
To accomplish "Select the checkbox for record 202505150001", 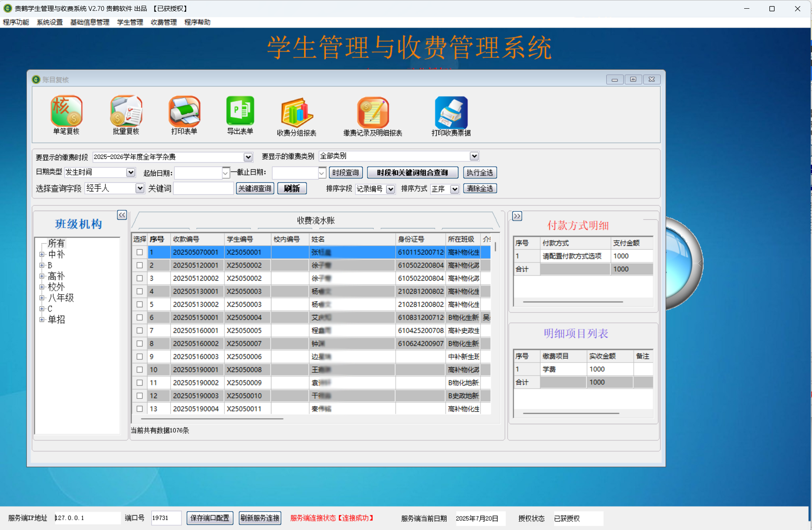I will coord(139,317).
